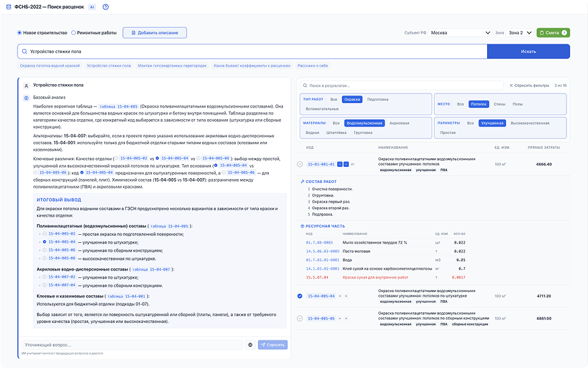Click the Прямые затраты column header
This screenshot has width=588, height=368.
pos(544,147)
